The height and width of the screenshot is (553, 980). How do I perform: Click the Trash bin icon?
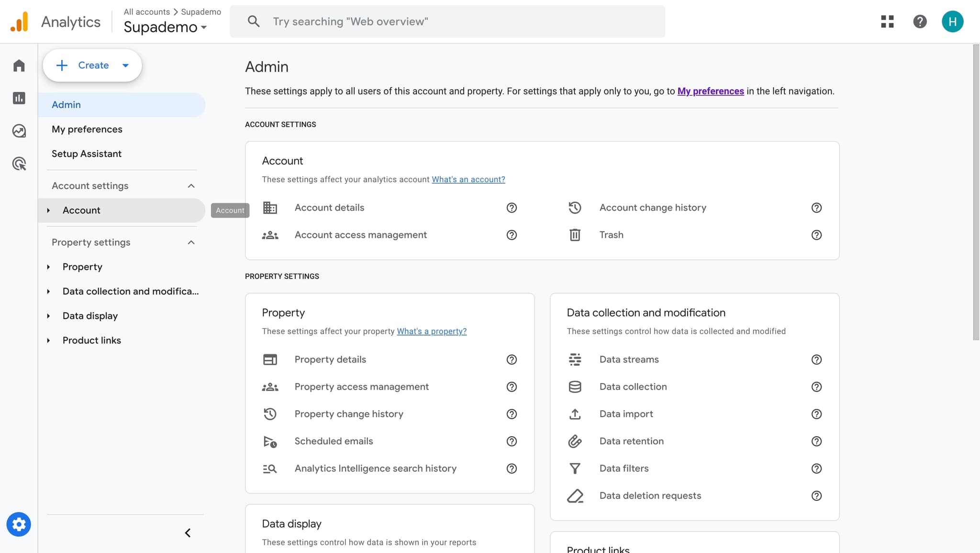[x=575, y=235]
